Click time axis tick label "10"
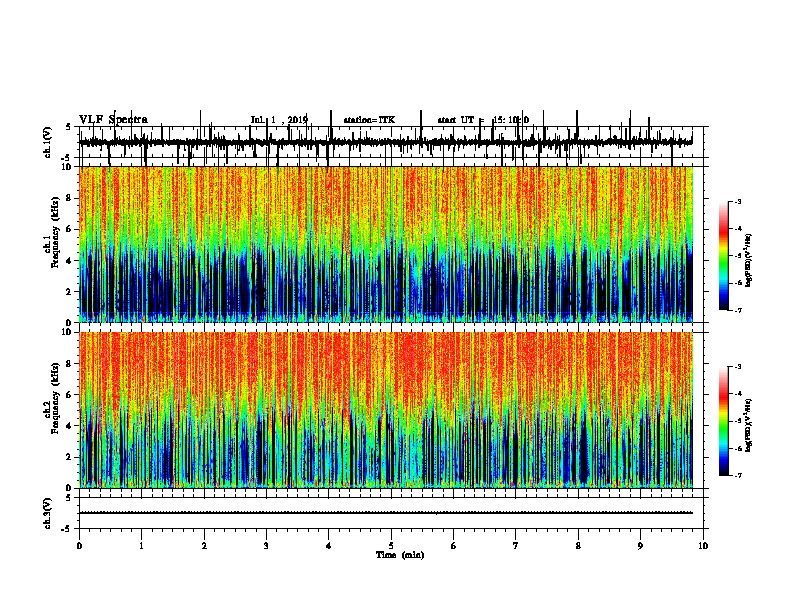792x612 pixels. coord(703,546)
